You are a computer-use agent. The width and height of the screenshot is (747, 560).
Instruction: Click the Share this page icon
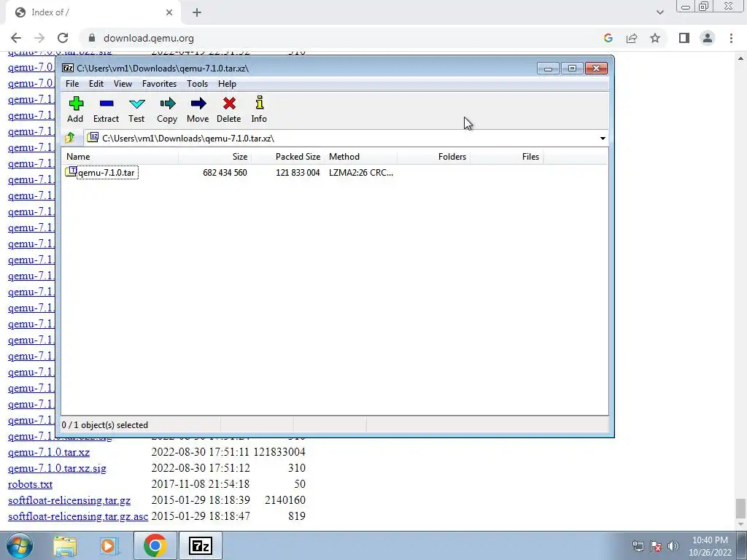632,38
